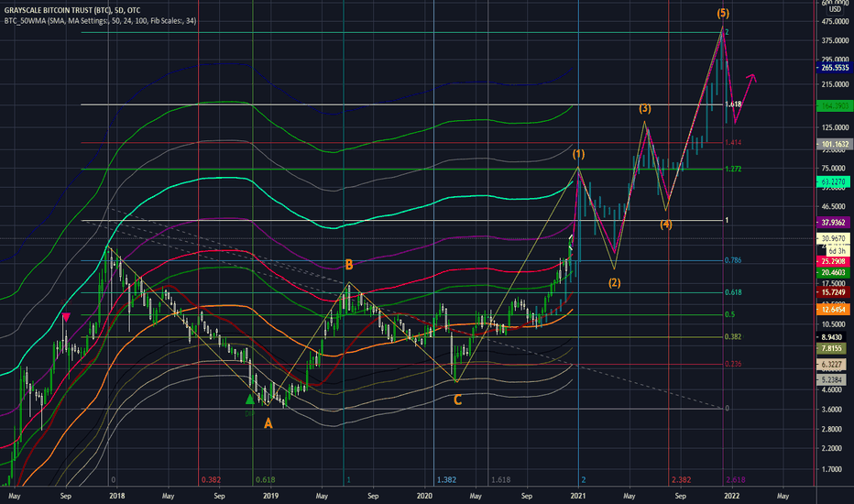Select the black 8.9430 price label
The width and height of the screenshot is (854, 504).
[x=835, y=337]
